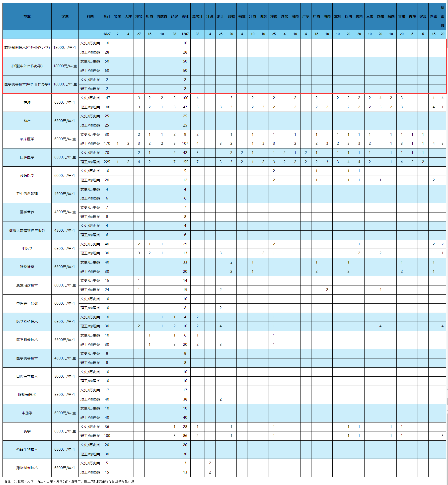The width and height of the screenshot is (448, 485).
Task: Select the 1207 Jilin total cell
Action: click(x=185, y=34)
